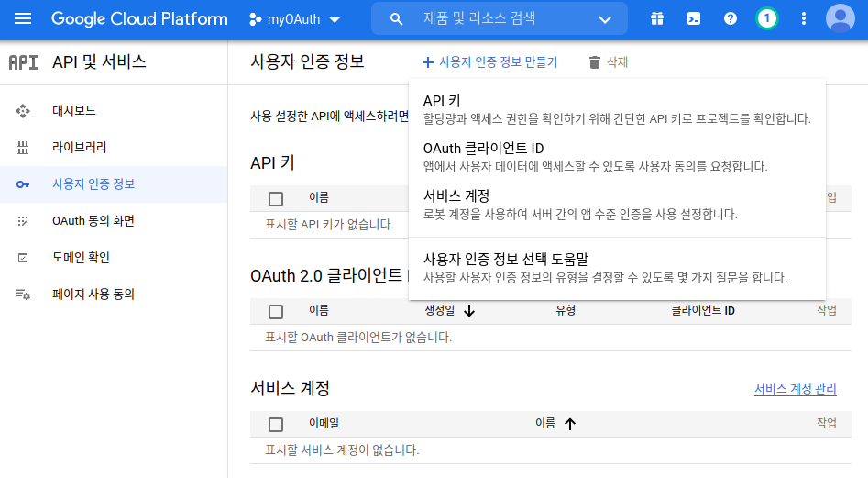Click 클라이언트 ID column header
Screen dimensions: 868x478
[703, 310]
